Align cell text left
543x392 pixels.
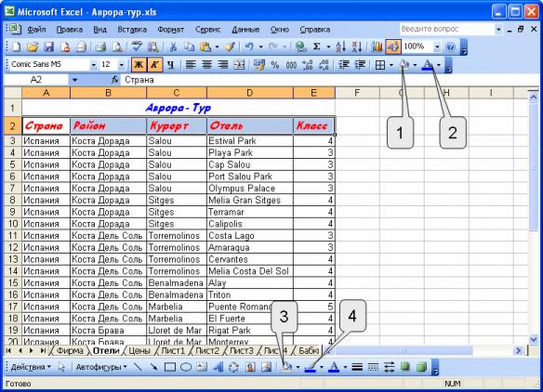click(191, 65)
